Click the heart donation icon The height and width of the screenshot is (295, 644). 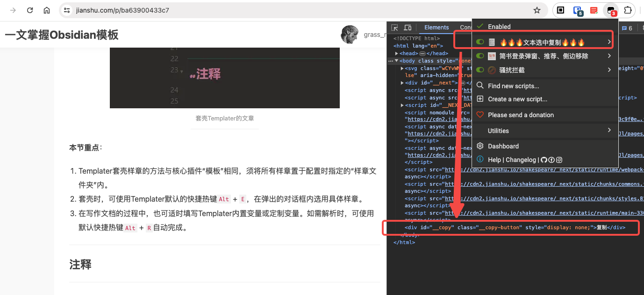pyautogui.click(x=479, y=115)
